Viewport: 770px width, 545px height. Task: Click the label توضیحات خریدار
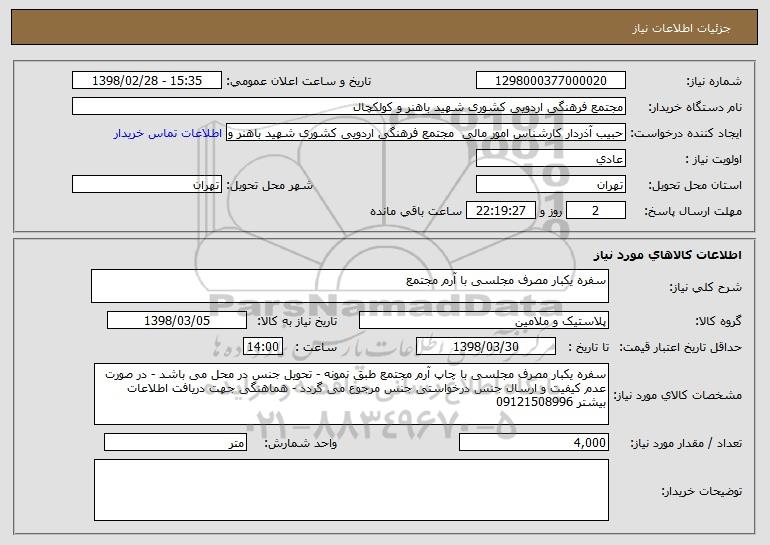pyautogui.click(x=702, y=491)
